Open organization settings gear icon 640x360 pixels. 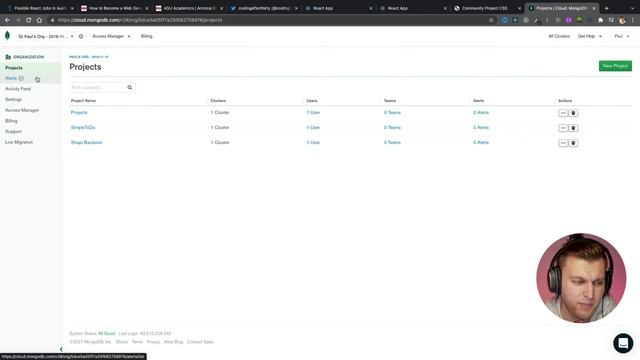(x=81, y=36)
